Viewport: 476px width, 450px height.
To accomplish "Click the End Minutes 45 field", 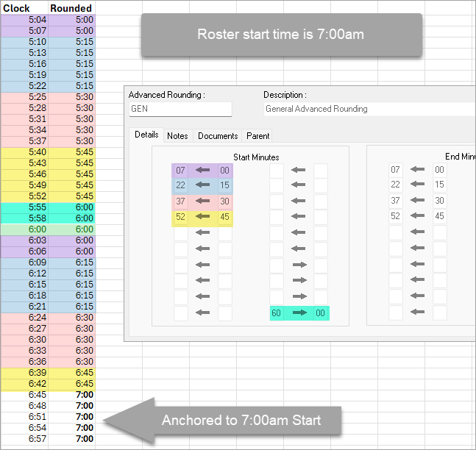I will 439,216.
